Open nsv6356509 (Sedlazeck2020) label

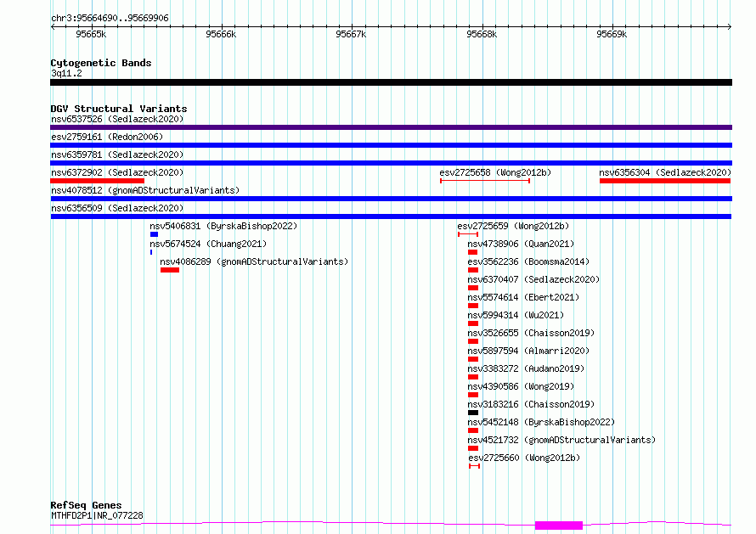(117, 208)
